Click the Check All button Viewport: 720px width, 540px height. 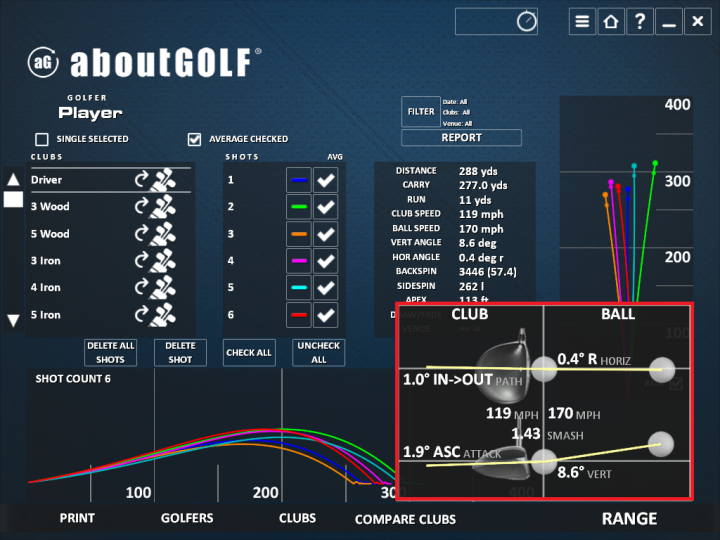point(249,353)
